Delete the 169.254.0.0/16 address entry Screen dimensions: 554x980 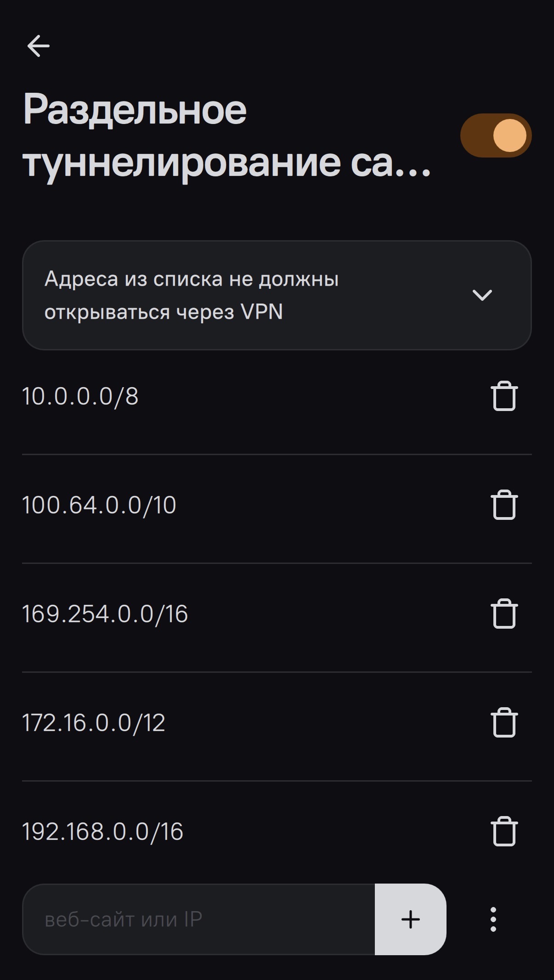click(504, 614)
